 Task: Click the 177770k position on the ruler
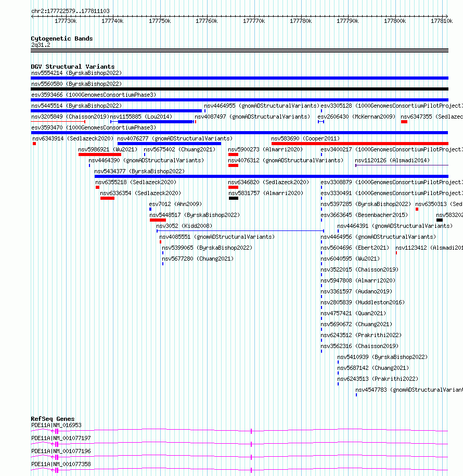coord(254,21)
